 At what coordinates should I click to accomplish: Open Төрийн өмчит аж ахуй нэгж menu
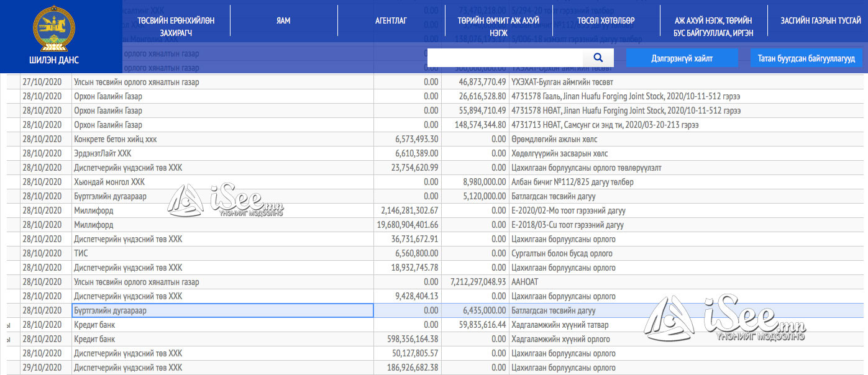pos(498,25)
